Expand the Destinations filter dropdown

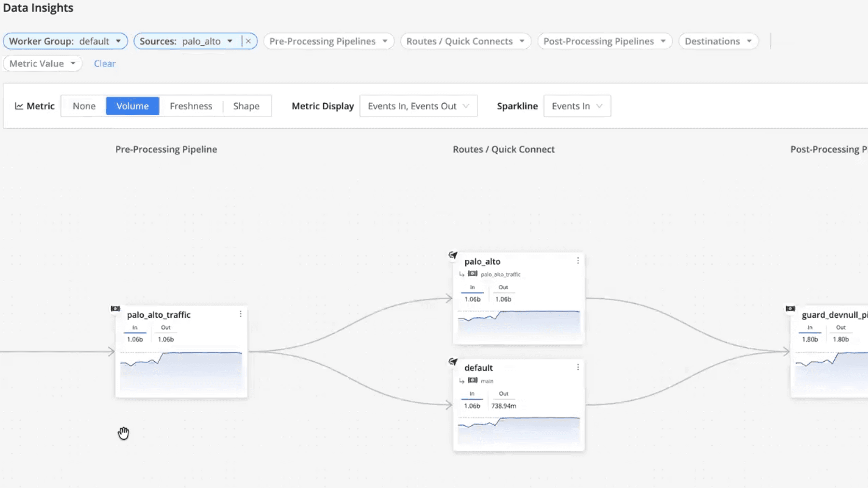(x=718, y=41)
